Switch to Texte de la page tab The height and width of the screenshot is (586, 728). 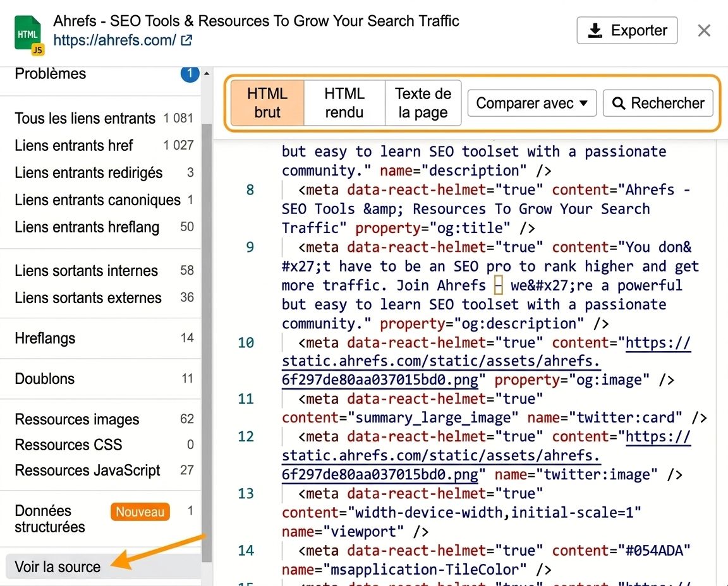click(423, 102)
